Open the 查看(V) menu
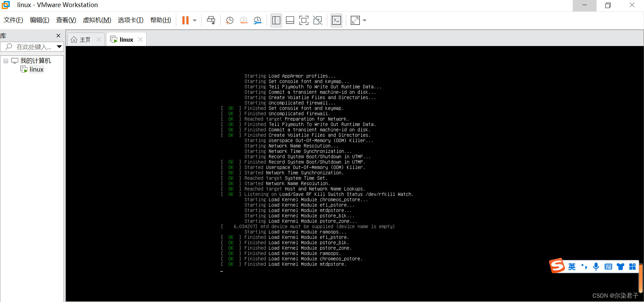Viewport: 644px width, 302px height. (66, 20)
